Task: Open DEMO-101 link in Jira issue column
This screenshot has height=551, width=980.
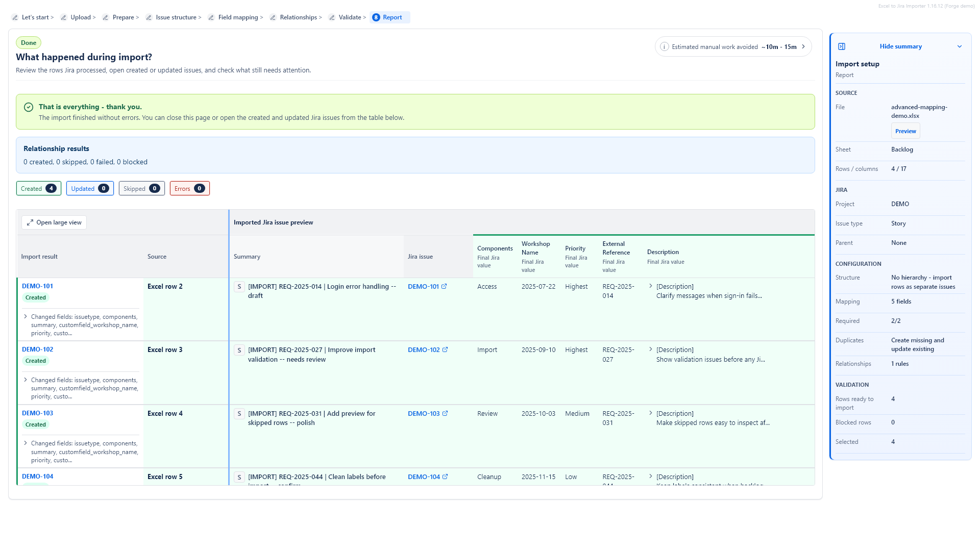Action: point(423,287)
